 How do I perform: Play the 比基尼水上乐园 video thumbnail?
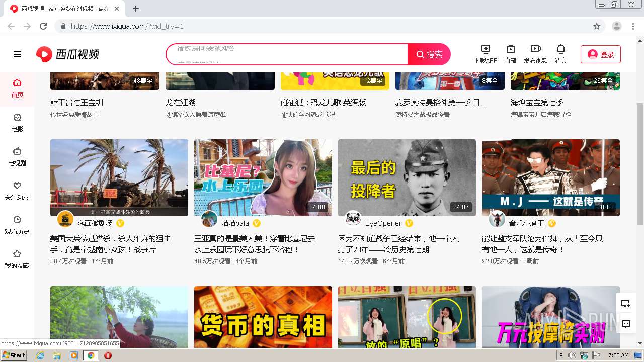tap(263, 177)
